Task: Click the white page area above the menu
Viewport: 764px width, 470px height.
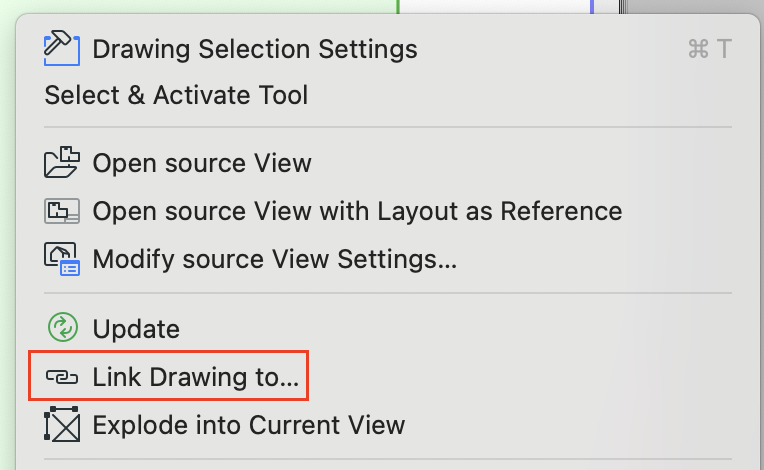Action: click(x=495, y=6)
